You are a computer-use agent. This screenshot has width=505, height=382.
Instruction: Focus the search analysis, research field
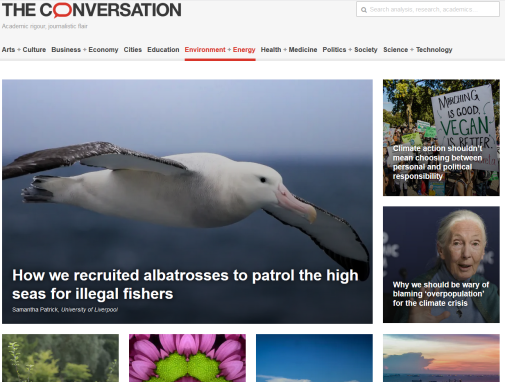(428, 9)
